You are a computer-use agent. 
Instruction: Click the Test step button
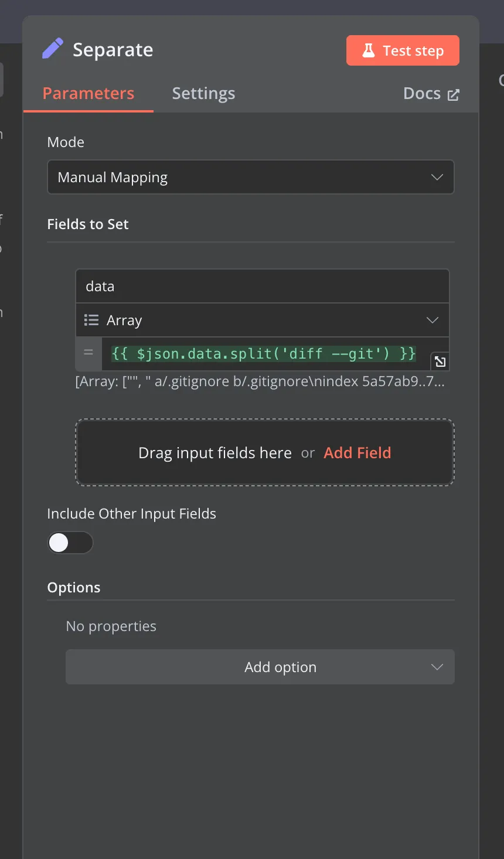coord(403,51)
